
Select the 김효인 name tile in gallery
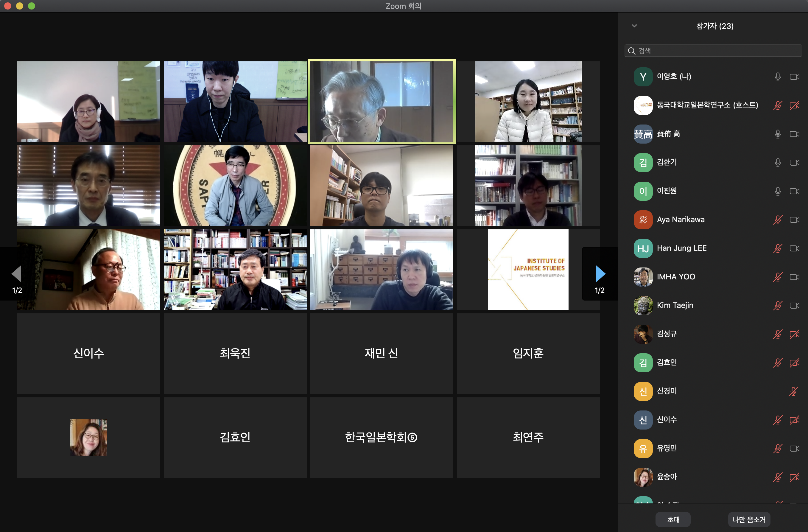click(235, 438)
